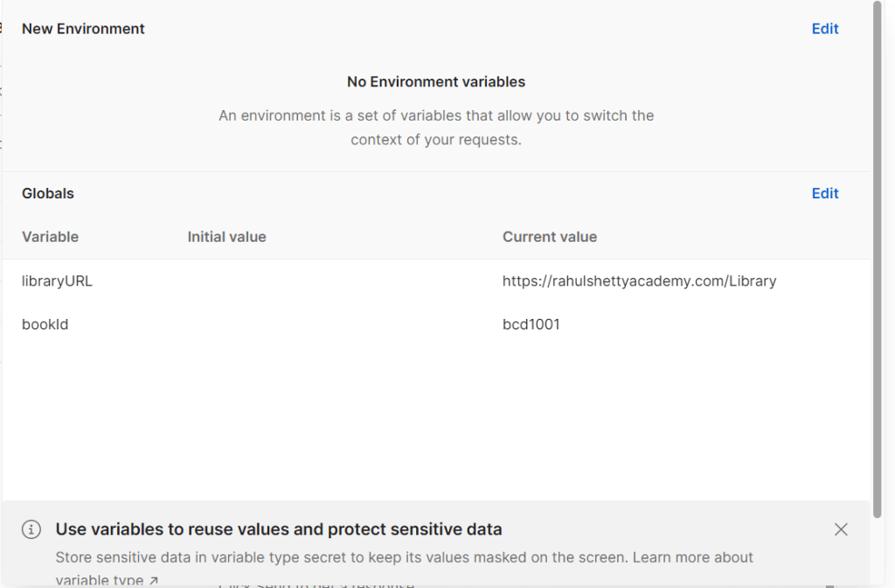895x588 pixels.
Task: Click the Current value column header
Action: [x=549, y=237]
